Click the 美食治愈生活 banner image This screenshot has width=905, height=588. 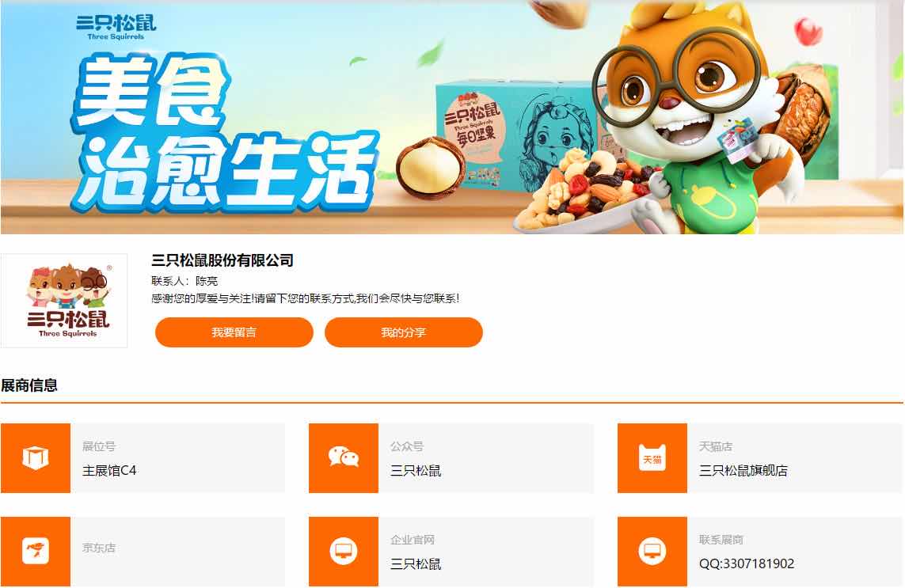452,117
